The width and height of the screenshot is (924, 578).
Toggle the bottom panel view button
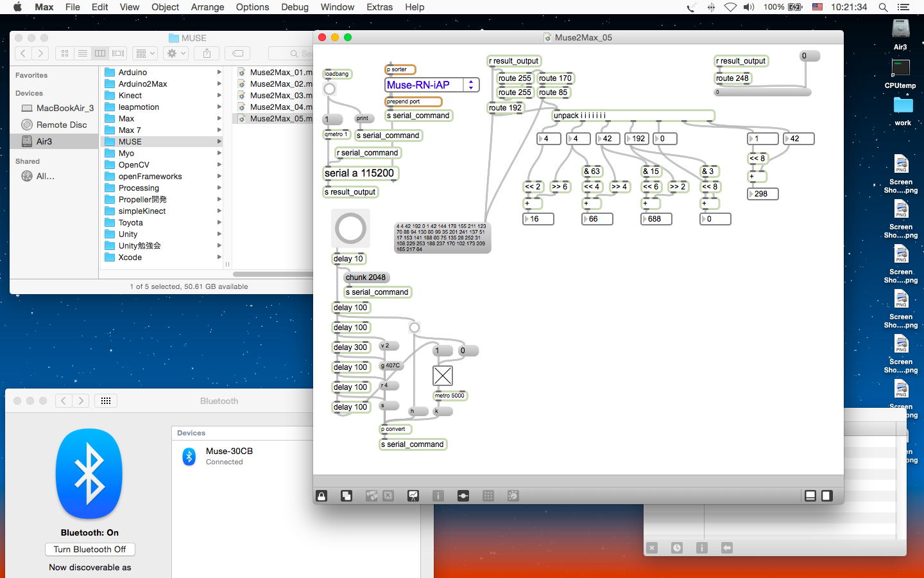[x=810, y=496]
